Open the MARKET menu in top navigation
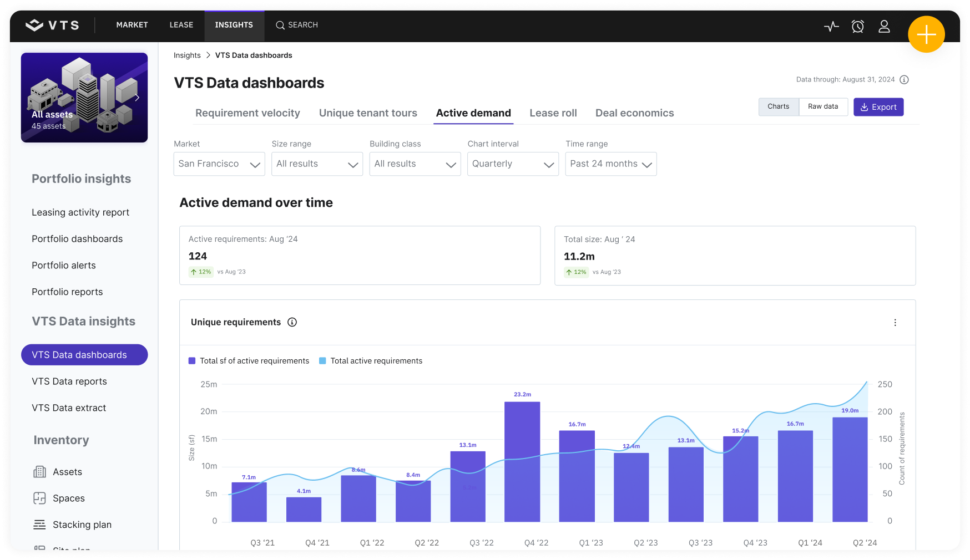970x560 pixels. tap(132, 25)
